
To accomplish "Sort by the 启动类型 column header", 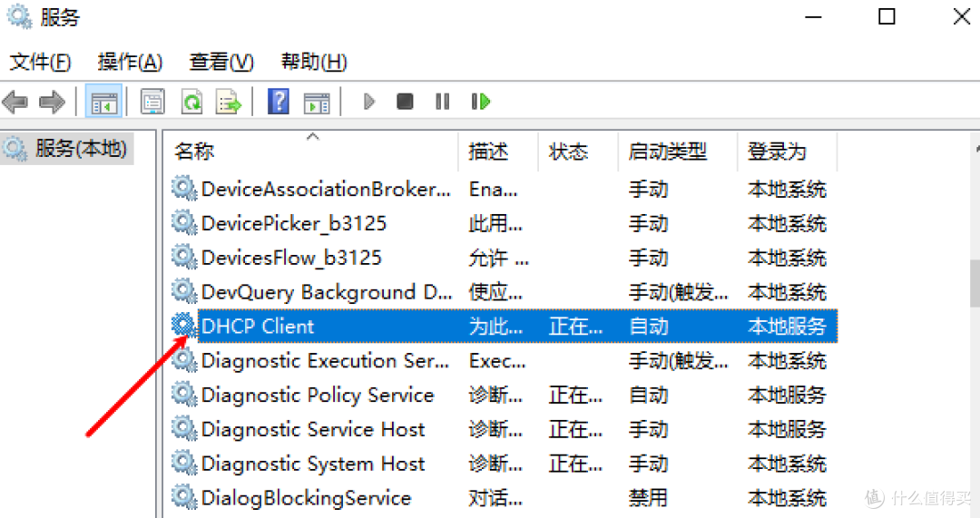I will (x=678, y=151).
